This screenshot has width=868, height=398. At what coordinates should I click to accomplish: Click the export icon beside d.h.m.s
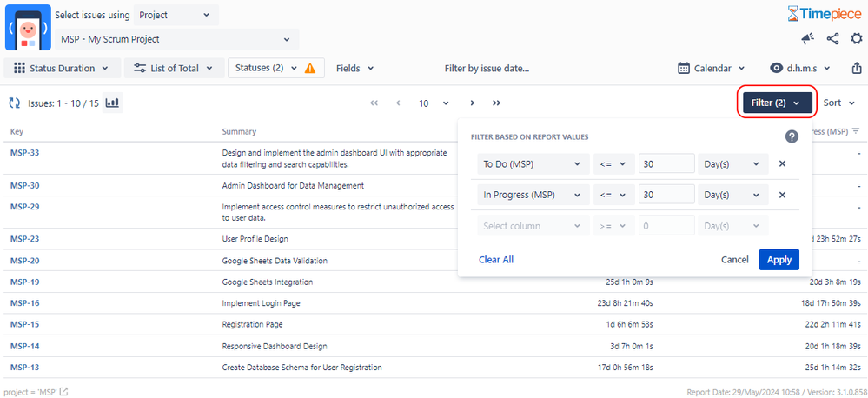point(856,68)
